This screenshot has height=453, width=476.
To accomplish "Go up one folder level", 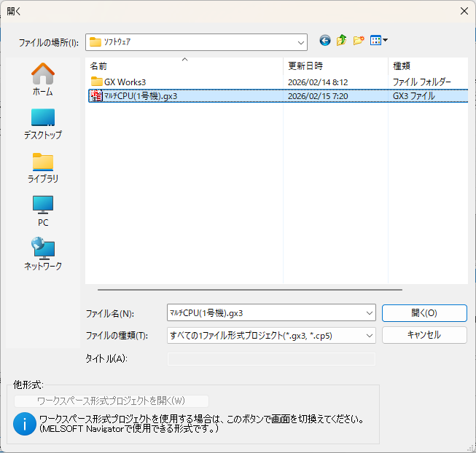I will click(342, 40).
